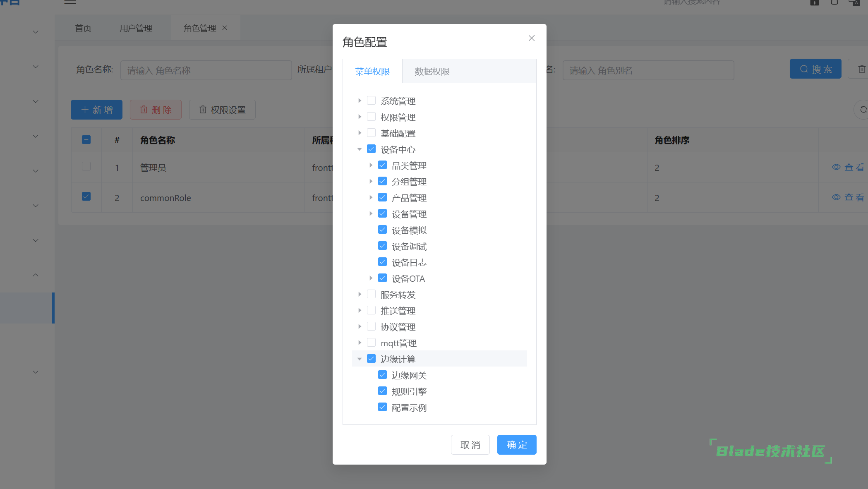Select the 管理员 row checkbox
Image resolution: width=868 pixels, height=489 pixels.
(x=86, y=166)
